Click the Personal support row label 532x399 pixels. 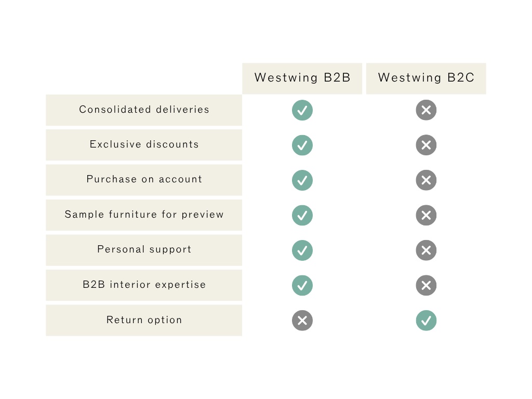point(144,250)
